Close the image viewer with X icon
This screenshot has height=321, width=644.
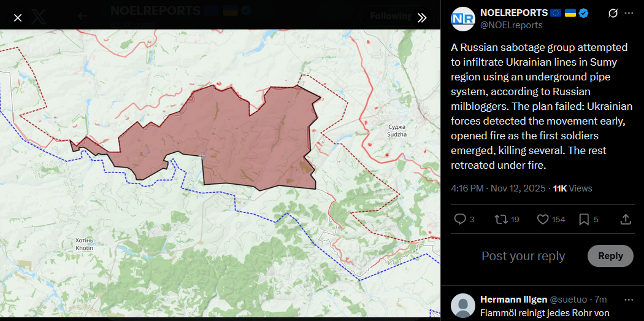(18, 18)
